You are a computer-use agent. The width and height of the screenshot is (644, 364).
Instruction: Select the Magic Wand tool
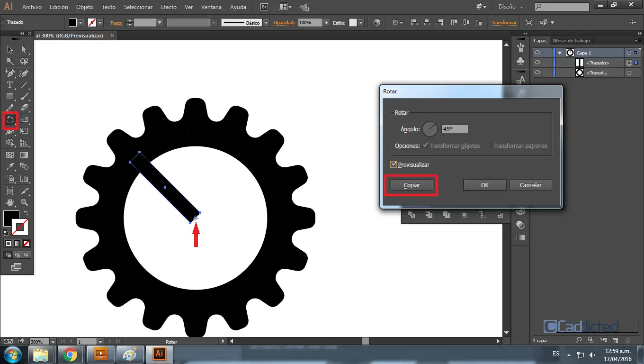click(x=10, y=61)
